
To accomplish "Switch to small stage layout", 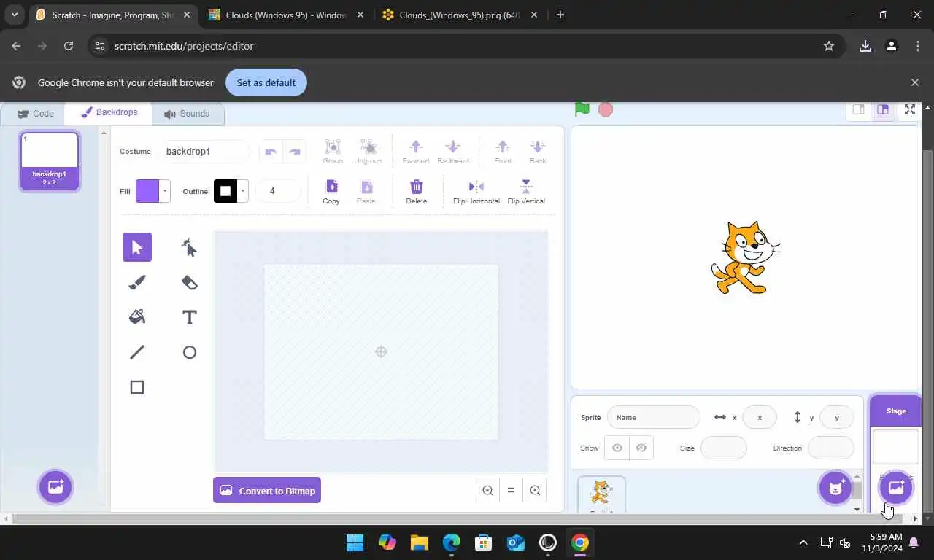I will [859, 109].
